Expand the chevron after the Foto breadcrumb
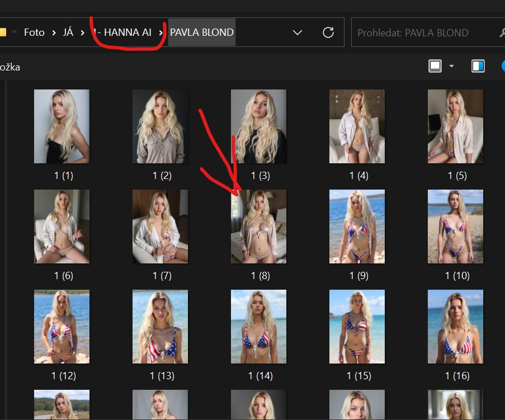This screenshot has width=505, height=420. point(54,32)
